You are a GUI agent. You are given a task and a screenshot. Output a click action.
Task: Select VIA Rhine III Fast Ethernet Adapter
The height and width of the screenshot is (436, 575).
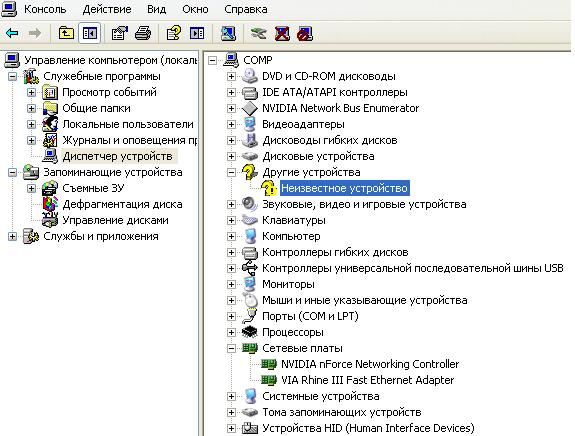click(x=367, y=380)
